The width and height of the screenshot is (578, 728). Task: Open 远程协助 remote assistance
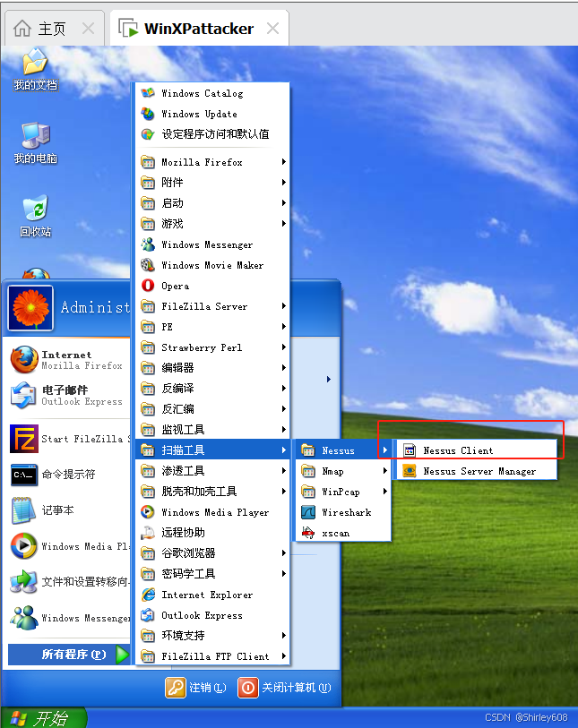(212, 533)
